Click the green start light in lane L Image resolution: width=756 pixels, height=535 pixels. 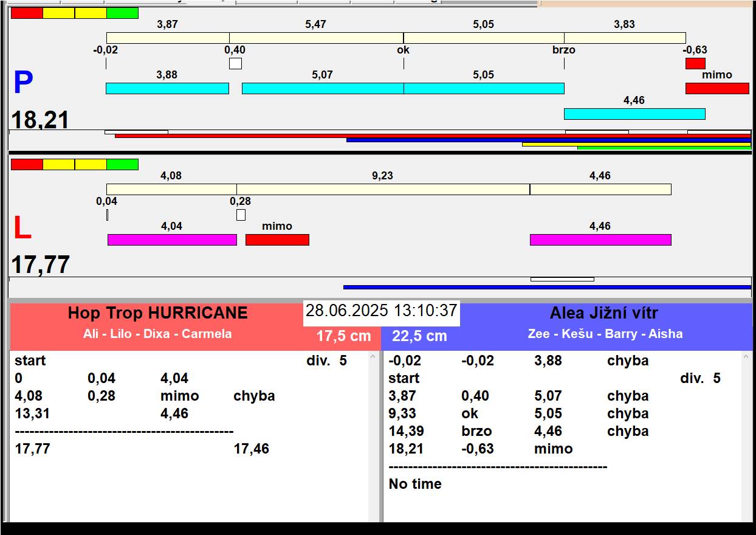(122, 164)
